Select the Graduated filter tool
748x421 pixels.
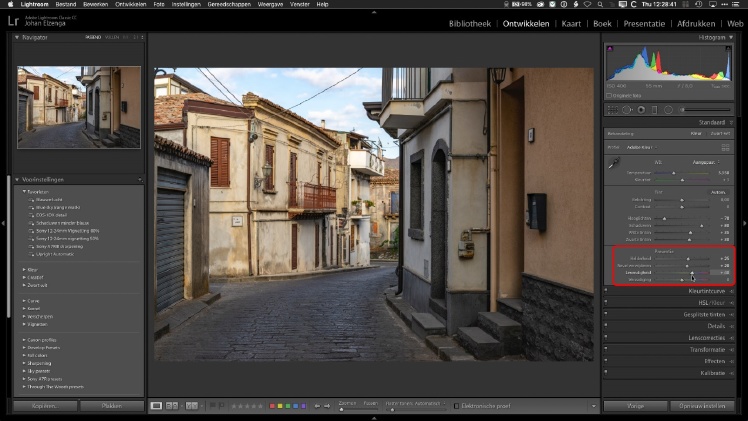(x=654, y=110)
